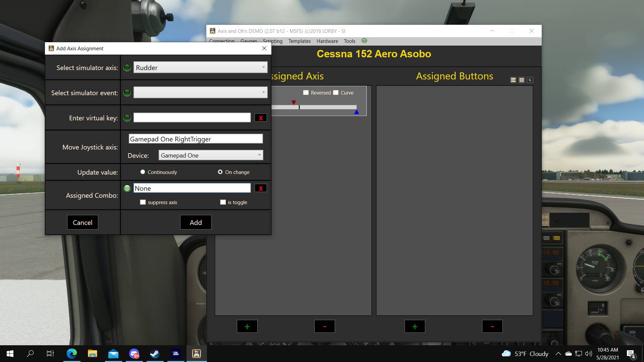This screenshot has height=362, width=644.
Task: Open Task View from taskbar
Action: click(x=50, y=354)
